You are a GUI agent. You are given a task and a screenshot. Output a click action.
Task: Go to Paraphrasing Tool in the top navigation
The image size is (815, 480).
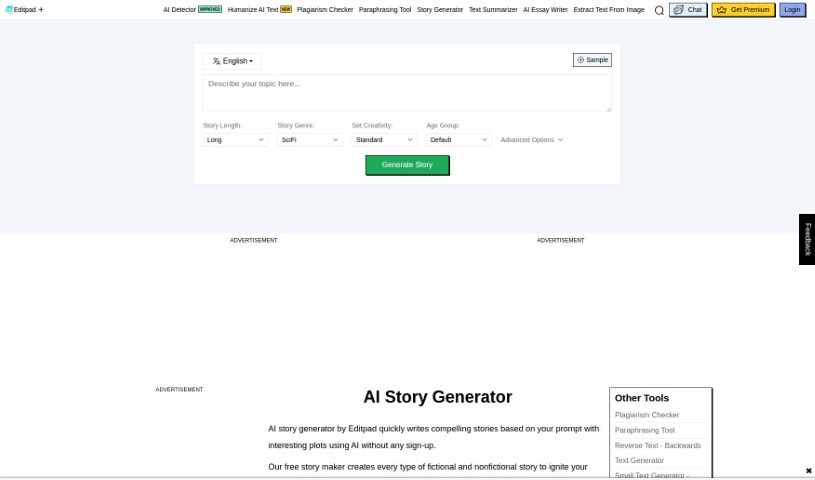tap(385, 9)
